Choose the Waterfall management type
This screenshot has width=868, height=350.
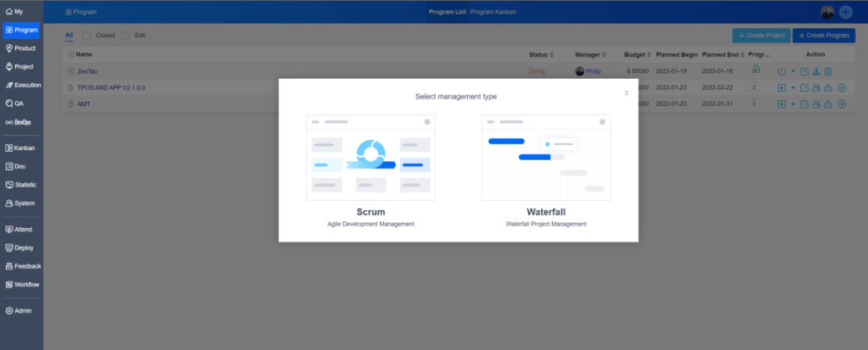pyautogui.click(x=546, y=170)
